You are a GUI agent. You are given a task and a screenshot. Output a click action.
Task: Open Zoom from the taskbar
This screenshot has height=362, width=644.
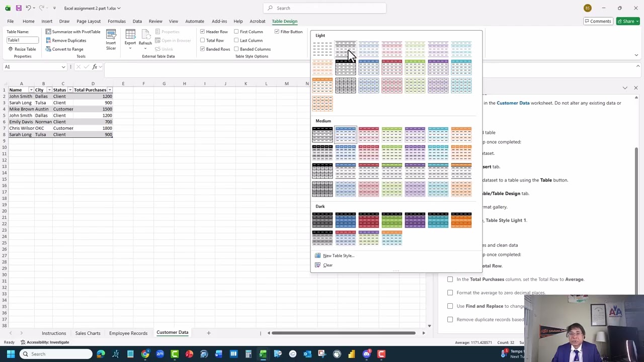(x=159, y=354)
